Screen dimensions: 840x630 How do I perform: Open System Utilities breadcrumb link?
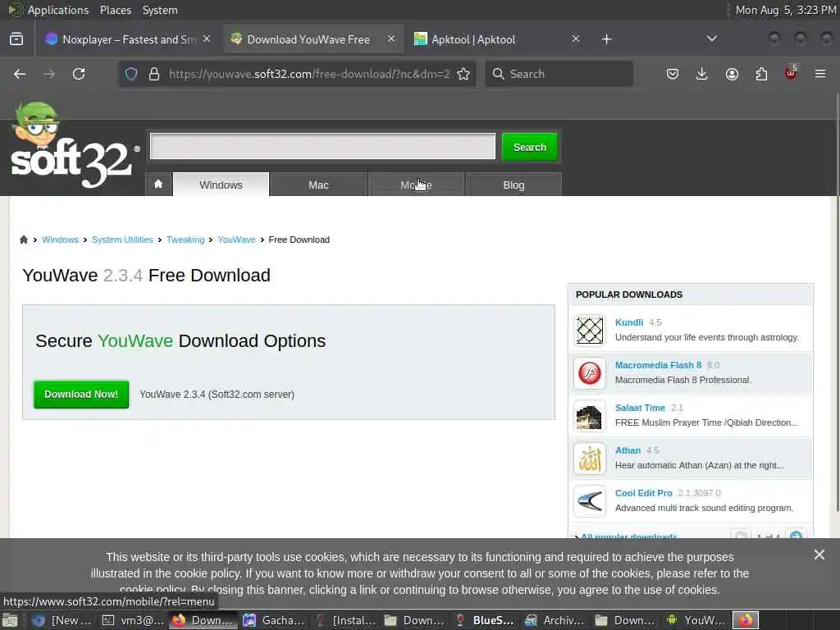pyautogui.click(x=122, y=240)
